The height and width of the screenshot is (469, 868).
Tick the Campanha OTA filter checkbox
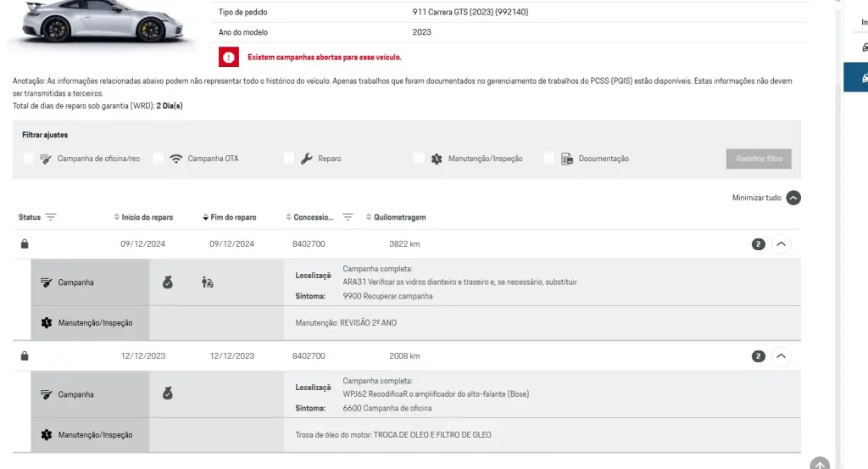coord(159,159)
